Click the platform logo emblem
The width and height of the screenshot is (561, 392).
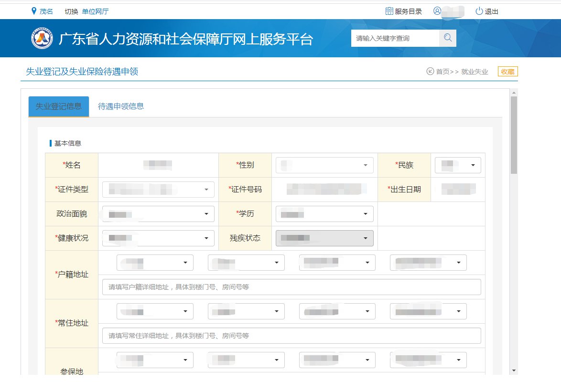(x=42, y=38)
